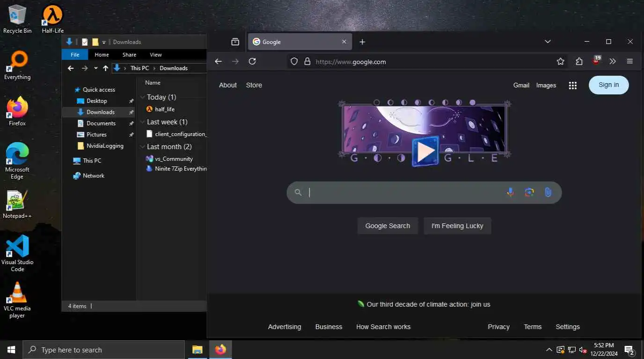Screen dimensions: 644x359
Task: Open the notification center icon
Action: 629,350
